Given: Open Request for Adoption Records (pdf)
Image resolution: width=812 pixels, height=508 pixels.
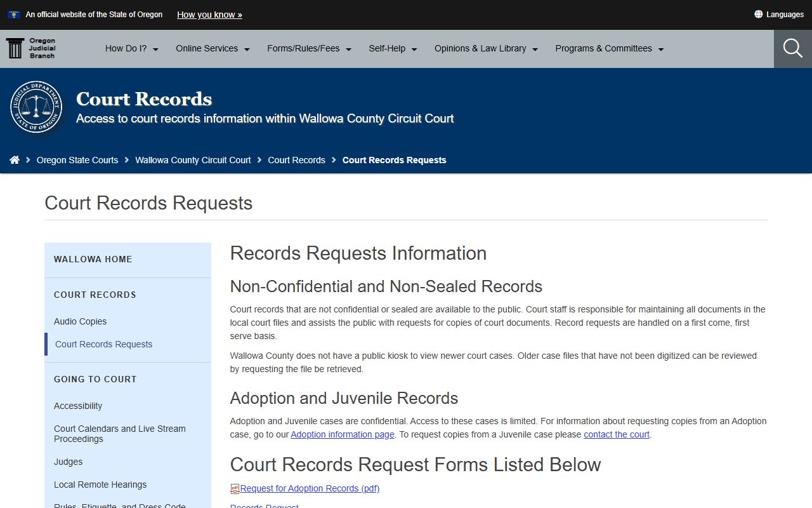Looking at the screenshot, I should [x=310, y=488].
